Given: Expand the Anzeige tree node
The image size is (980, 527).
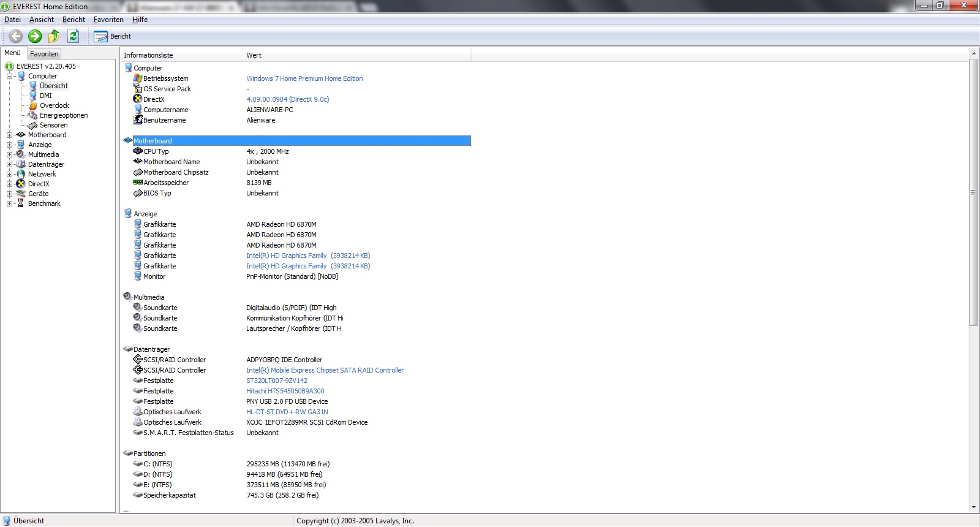Looking at the screenshot, I should click(10, 145).
